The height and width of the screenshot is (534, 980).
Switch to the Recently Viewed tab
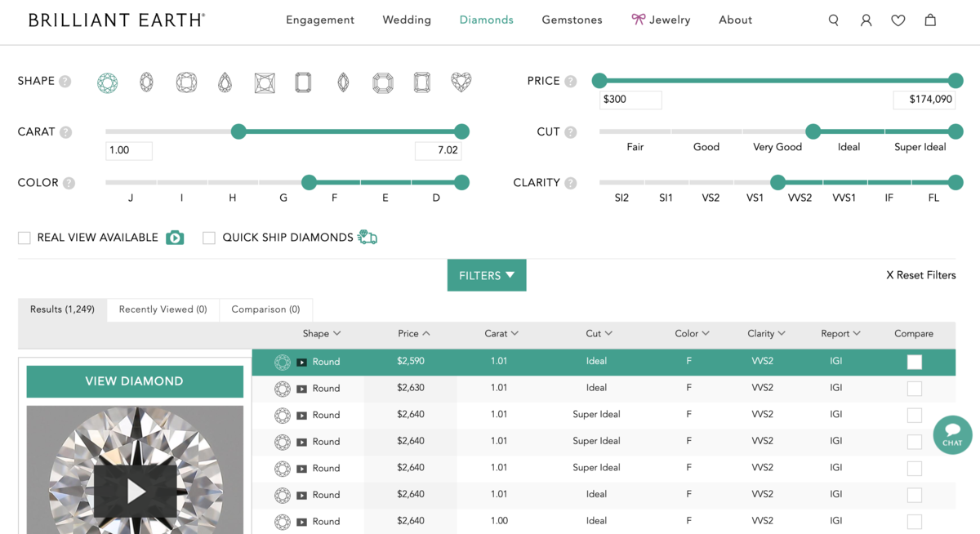163,309
